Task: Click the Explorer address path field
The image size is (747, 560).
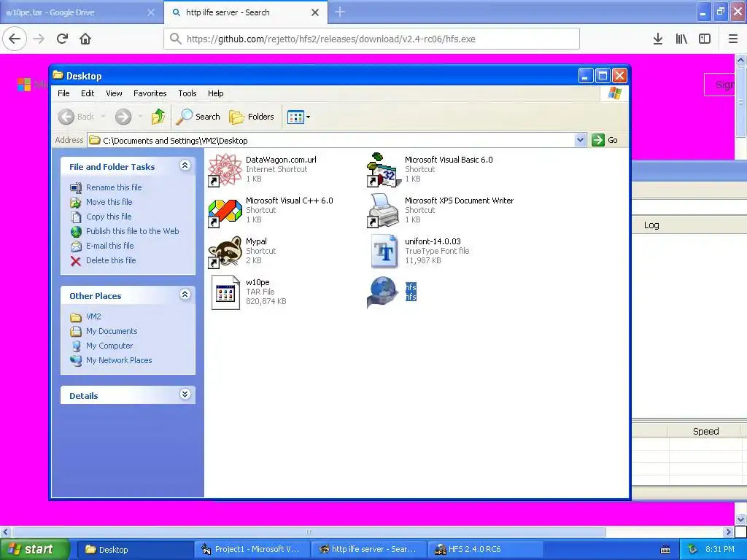Action: [x=332, y=141]
